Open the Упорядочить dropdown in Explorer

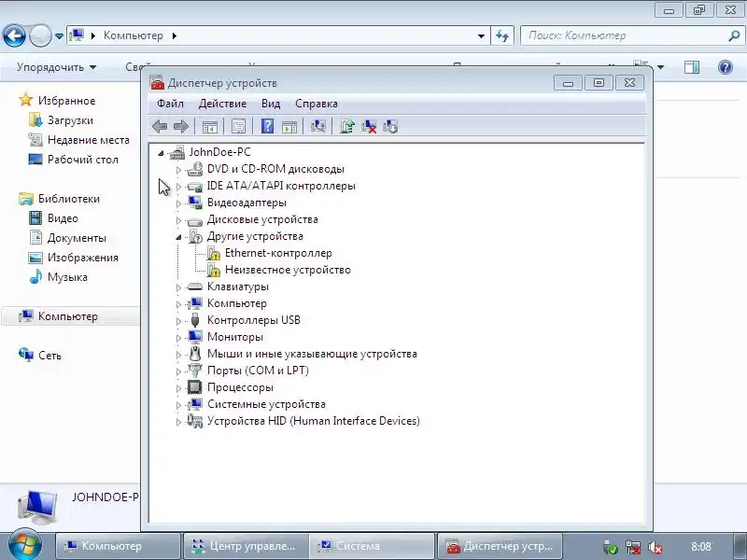pos(56,67)
